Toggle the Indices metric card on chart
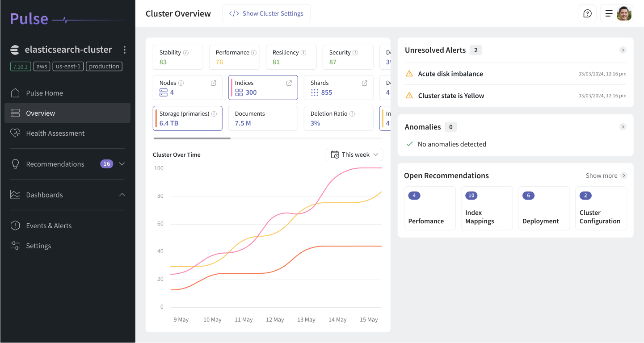644x343 pixels. [x=263, y=88]
